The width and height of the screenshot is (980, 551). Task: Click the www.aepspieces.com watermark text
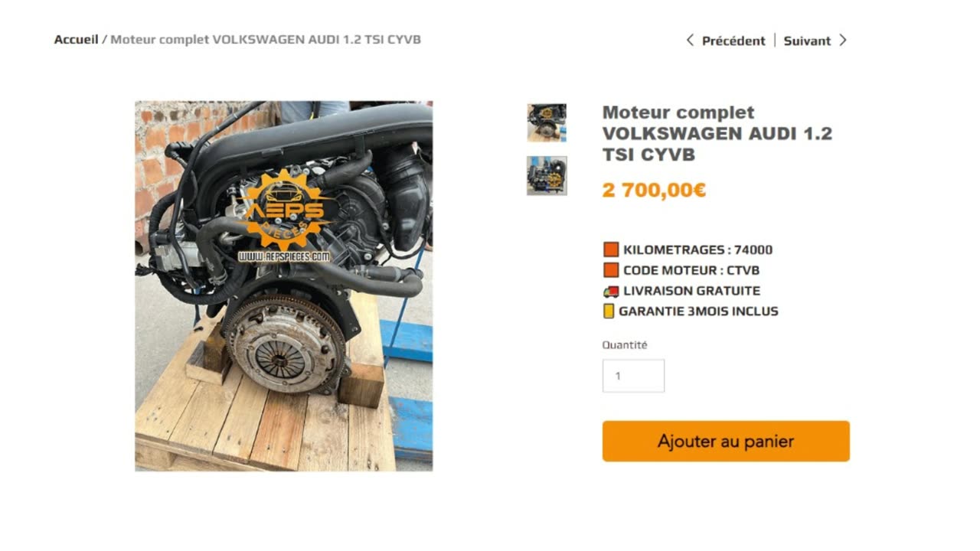(284, 256)
